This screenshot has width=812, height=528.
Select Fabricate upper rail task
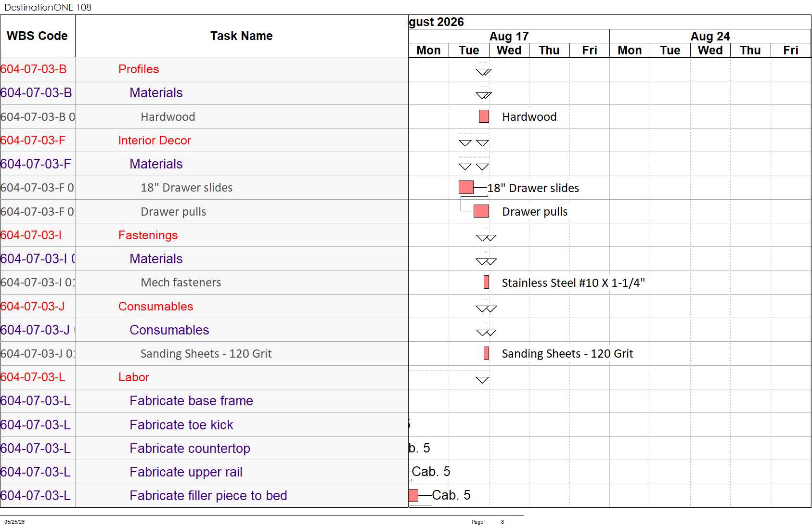pyautogui.click(x=186, y=472)
